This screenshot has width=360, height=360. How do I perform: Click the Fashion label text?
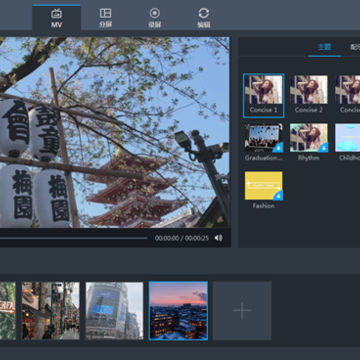point(263,206)
